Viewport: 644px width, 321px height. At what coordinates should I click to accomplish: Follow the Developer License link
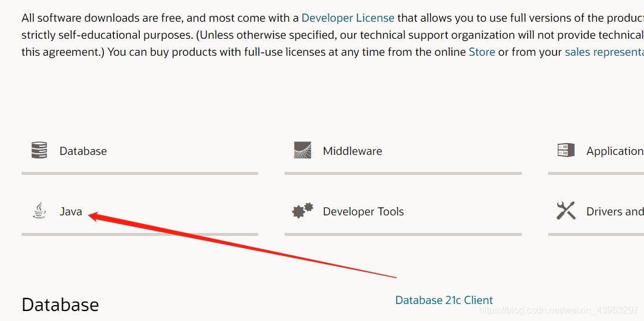pyautogui.click(x=348, y=18)
